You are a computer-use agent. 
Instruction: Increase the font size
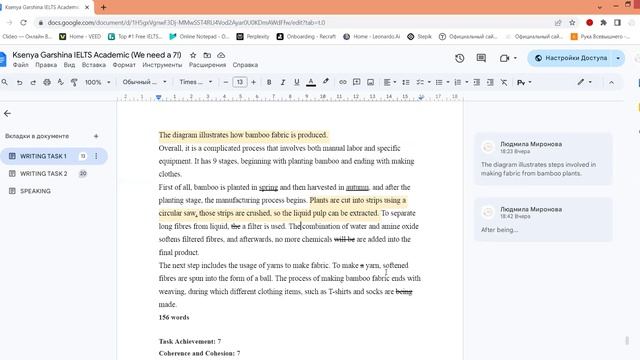(253, 82)
